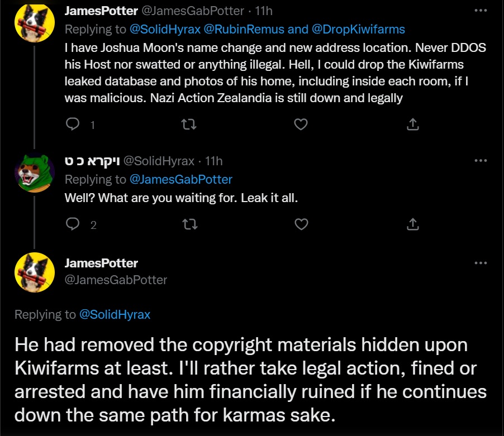Retweet SolidHyrax's 'Leak it all' tweet
Viewport: 504px width, 436px height.
pos(189,224)
